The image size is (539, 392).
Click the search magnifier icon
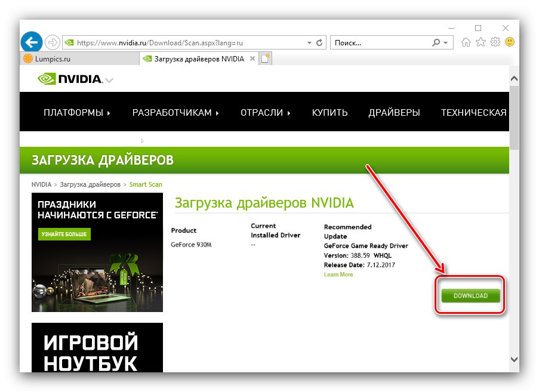pyautogui.click(x=436, y=42)
